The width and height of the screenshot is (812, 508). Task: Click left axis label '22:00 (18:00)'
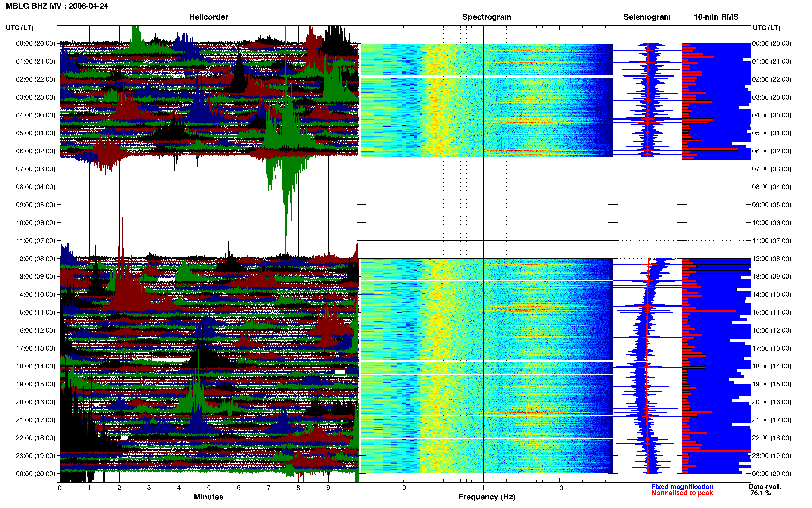[x=36, y=438]
